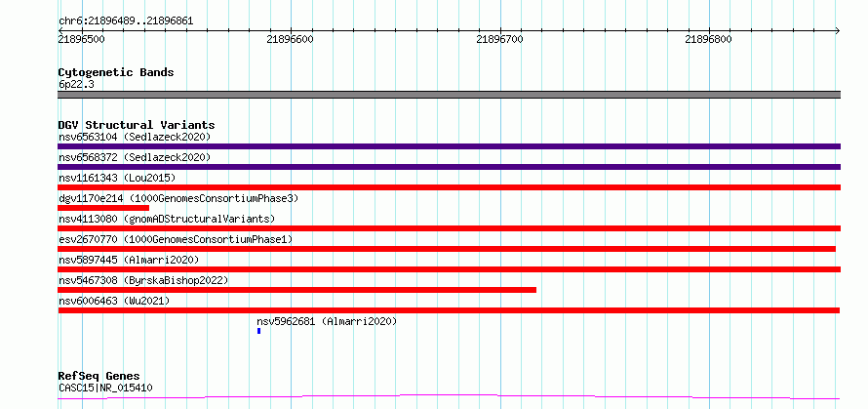This screenshot has width=868, height=409.
Task: Open dgv1170e214 (1000GenomesConsortiumPhase3) label
Action: (178, 198)
